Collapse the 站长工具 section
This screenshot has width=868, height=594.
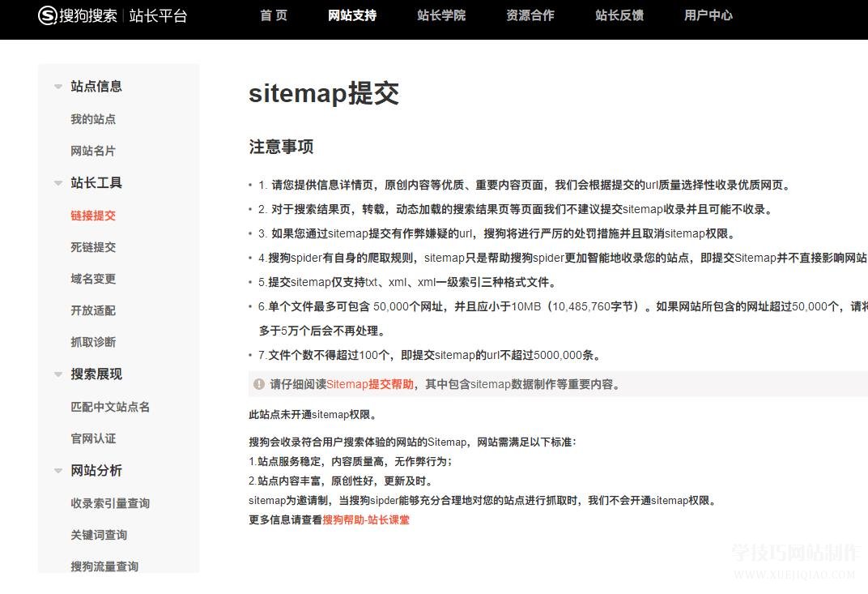point(57,182)
